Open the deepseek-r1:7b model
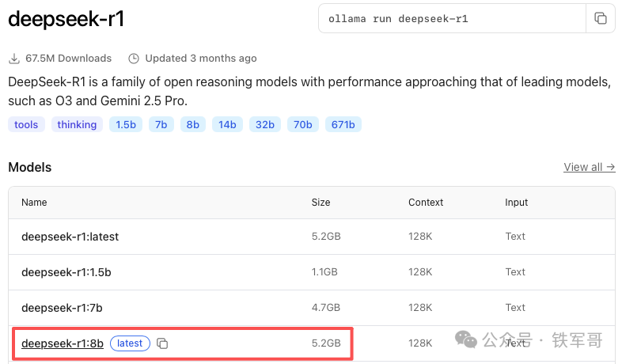The height and width of the screenshot is (364, 622). [62, 308]
